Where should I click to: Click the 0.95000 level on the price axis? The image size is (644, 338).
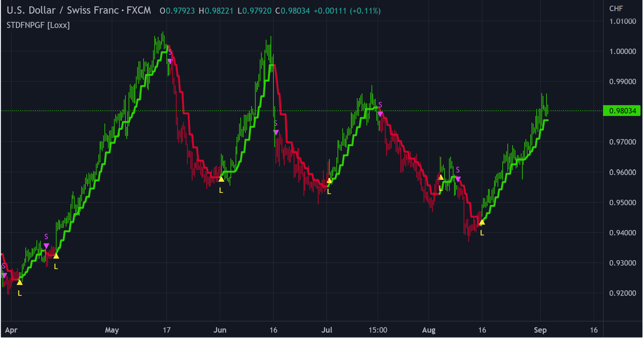point(622,203)
